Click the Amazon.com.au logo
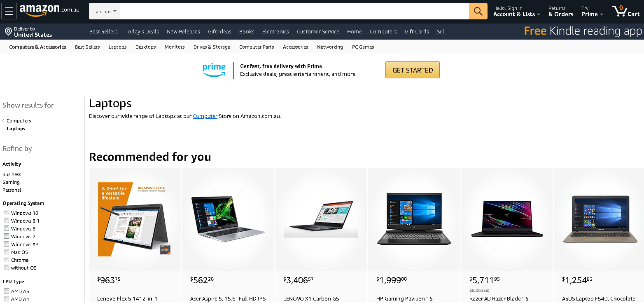Viewport: 644px width, 303px height. coord(49,10)
